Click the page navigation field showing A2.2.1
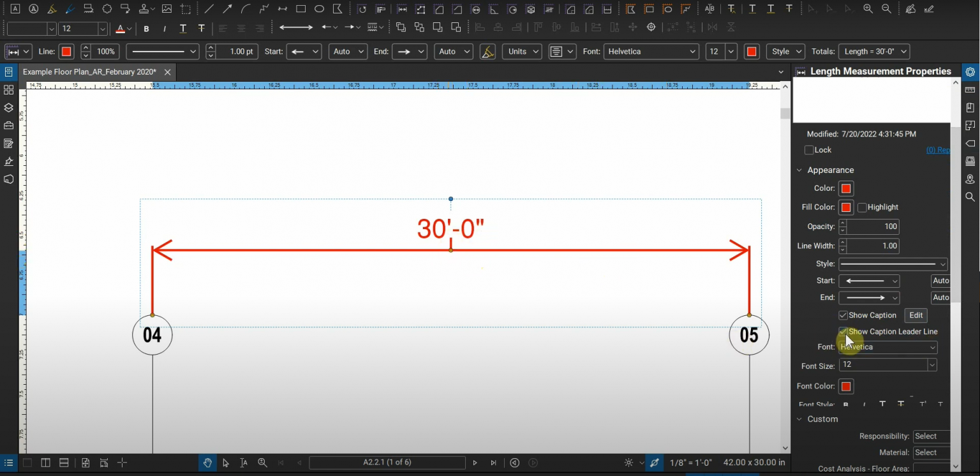980x476 pixels. click(387, 463)
